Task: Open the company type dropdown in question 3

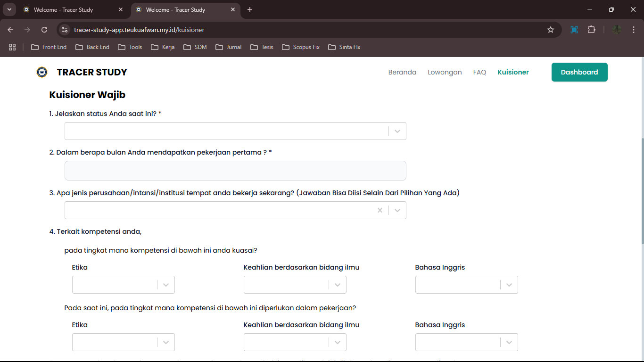Action: click(397, 210)
